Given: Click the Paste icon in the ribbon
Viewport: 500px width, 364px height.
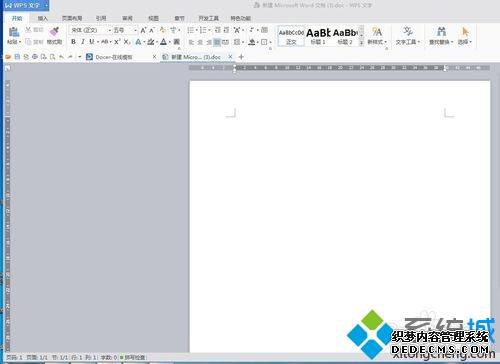Looking at the screenshot, I should coord(14,32).
